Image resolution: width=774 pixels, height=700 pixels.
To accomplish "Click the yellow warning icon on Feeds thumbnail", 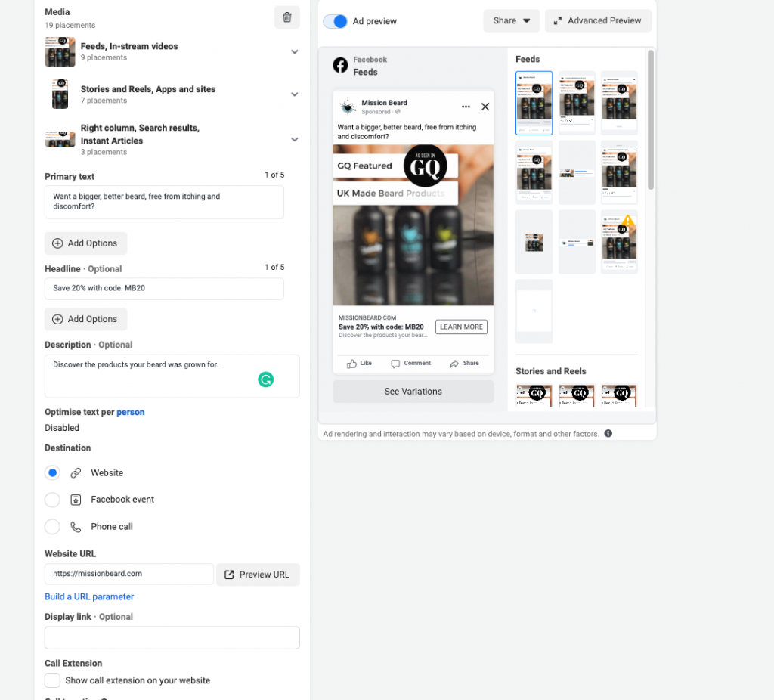I will pos(628,220).
